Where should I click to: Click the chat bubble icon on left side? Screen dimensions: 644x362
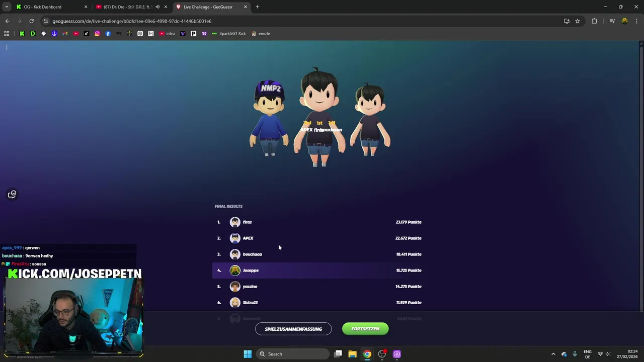click(x=12, y=195)
